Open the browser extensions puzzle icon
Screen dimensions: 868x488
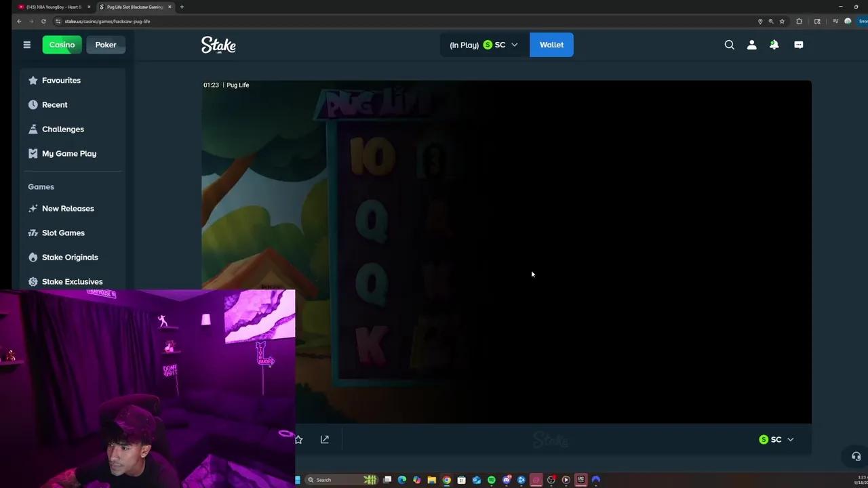799,21
